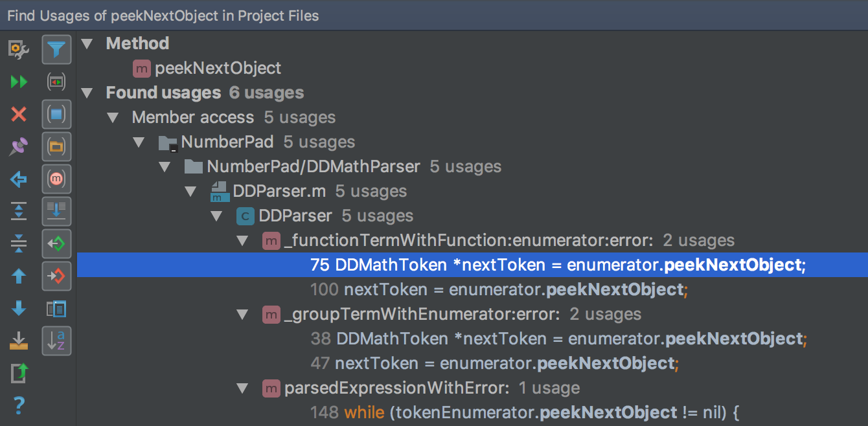This screenshot has height=426, width=868.
Task: Select line 148 while loop usage
Action: (525, 412)
